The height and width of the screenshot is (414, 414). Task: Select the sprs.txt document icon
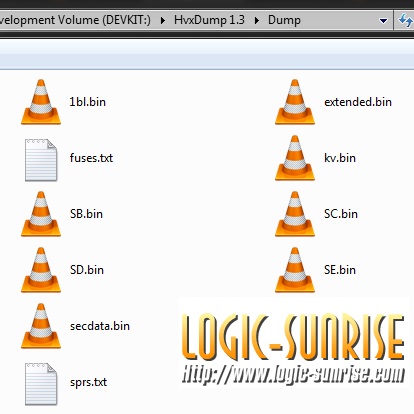(x=41, y=384)
